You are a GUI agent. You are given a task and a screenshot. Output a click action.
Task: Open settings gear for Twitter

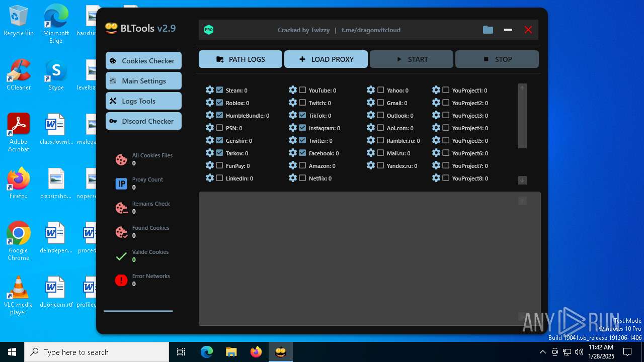click(293, 140)
